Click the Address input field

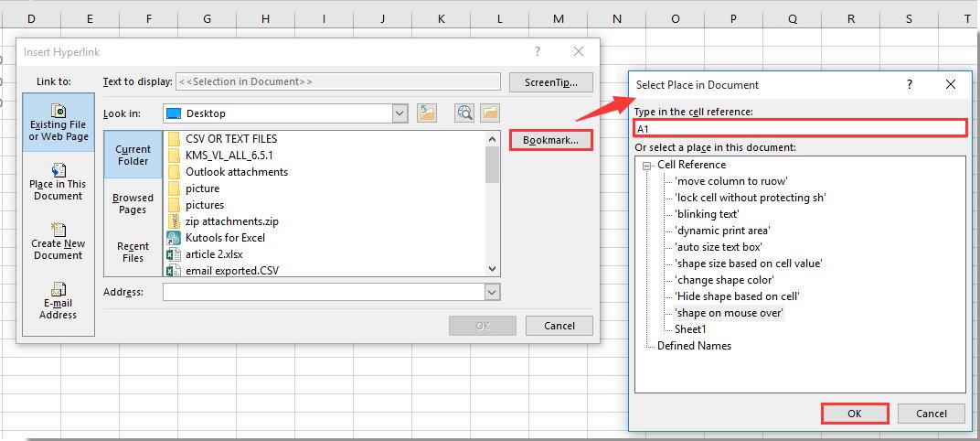click(324, 292)
